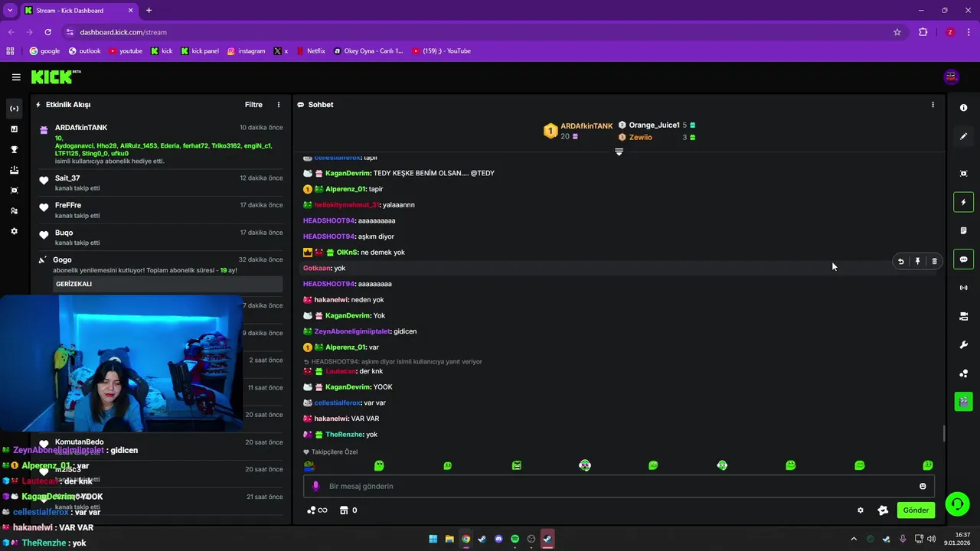Open the Netflix bookmark
The width and height of the screenshot is (980, 551).
[x=310, y=51]
